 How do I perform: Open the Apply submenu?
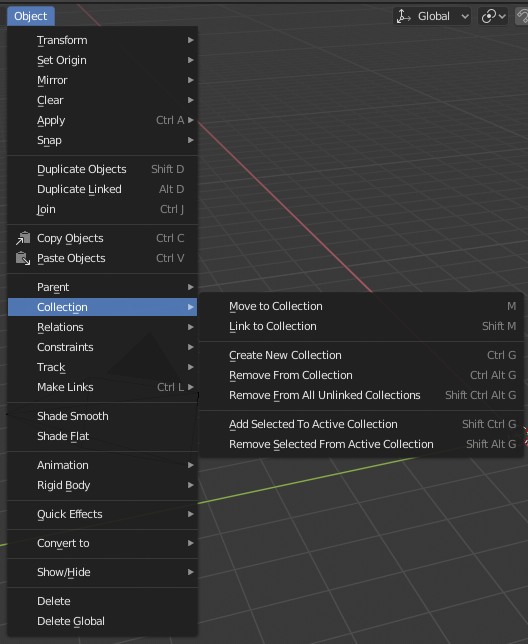point(103,120)
